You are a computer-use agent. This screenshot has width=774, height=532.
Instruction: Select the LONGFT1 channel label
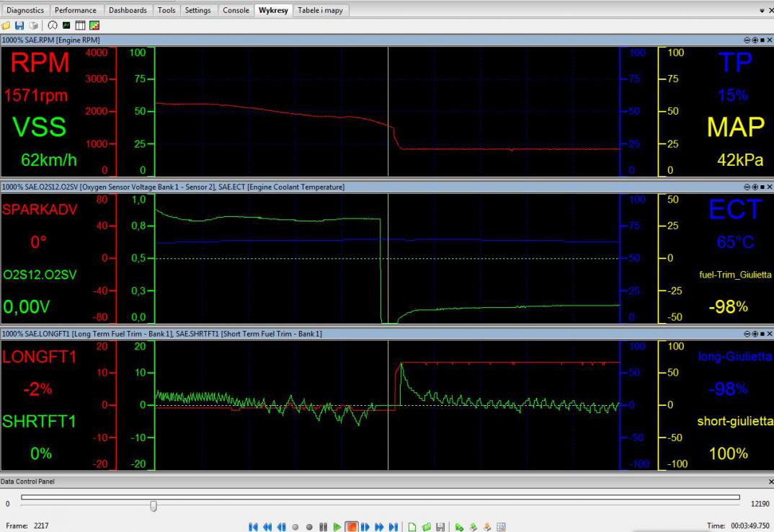point(39,357)
